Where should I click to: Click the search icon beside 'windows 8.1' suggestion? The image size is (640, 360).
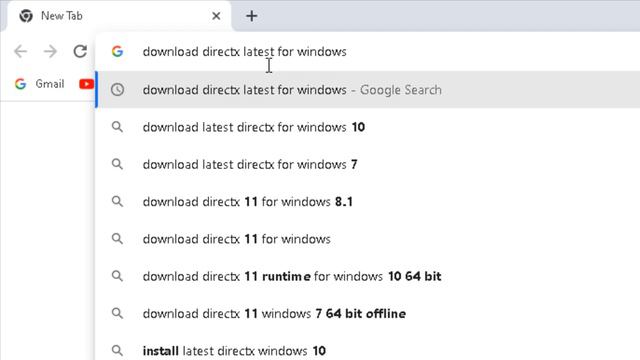click(x=118, y=202)
